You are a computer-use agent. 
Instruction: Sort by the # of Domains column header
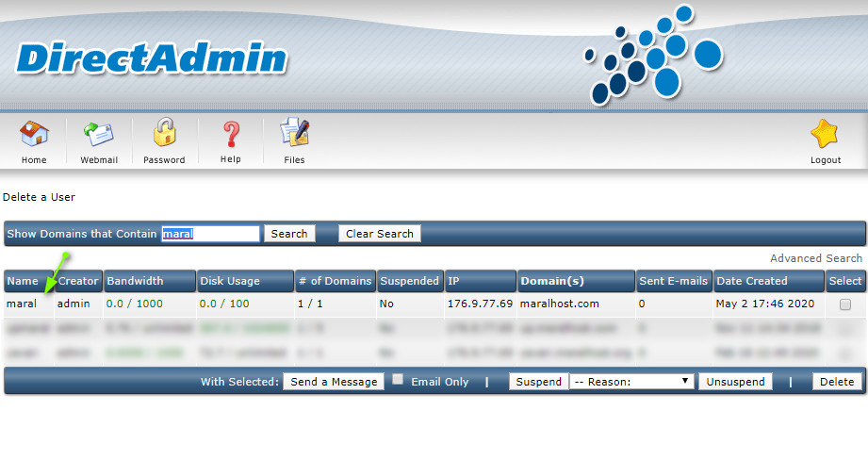pos(335,281)
